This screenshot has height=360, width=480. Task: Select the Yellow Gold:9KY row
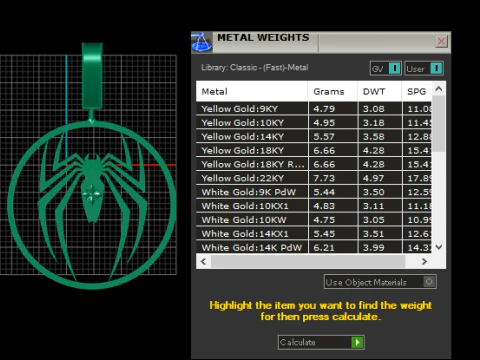click(x=314, y=109)
